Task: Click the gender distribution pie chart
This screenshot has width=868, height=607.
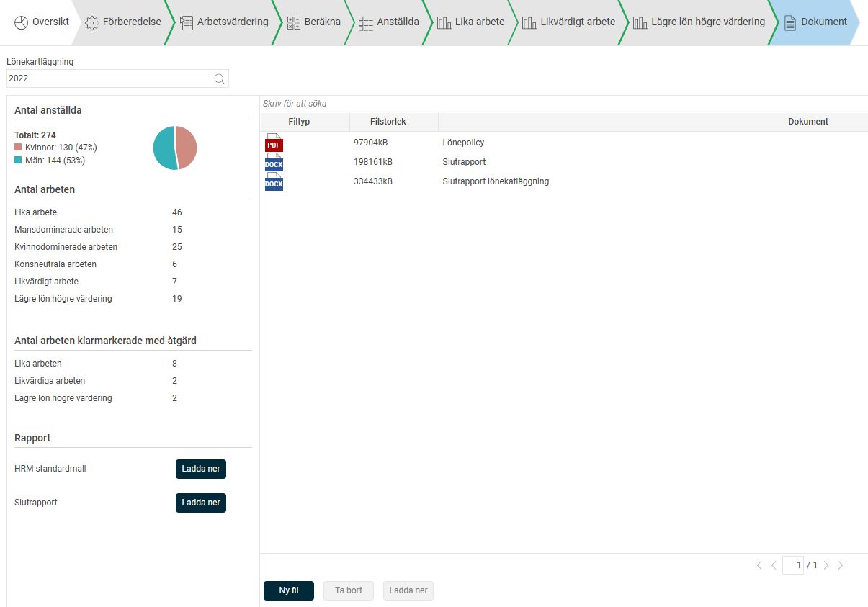Action: tap(175, 148)
